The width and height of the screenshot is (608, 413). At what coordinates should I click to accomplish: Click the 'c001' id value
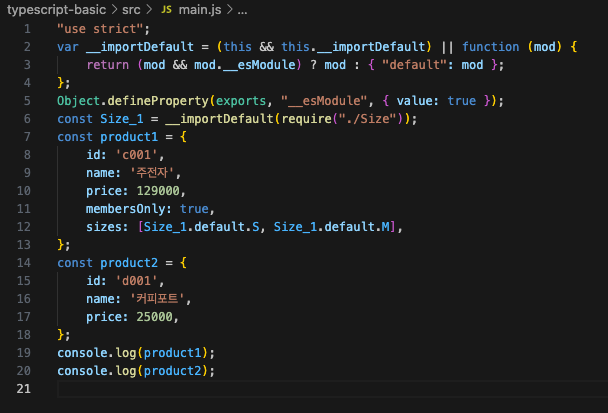coord(136,155)
